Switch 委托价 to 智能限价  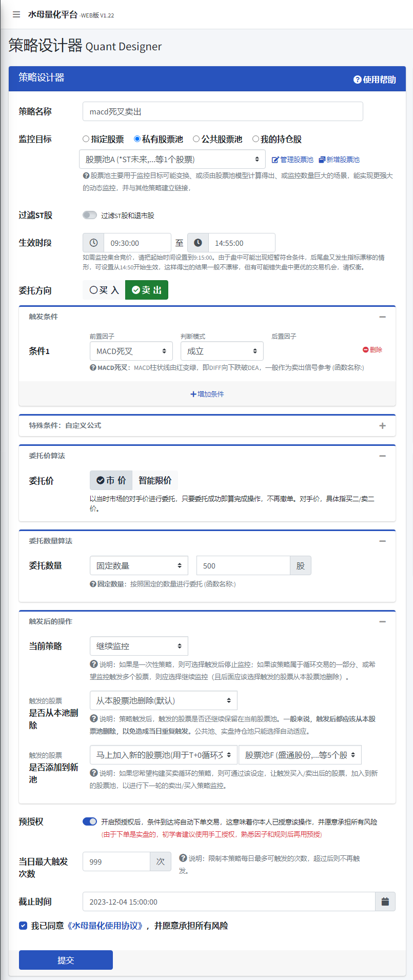155,480
